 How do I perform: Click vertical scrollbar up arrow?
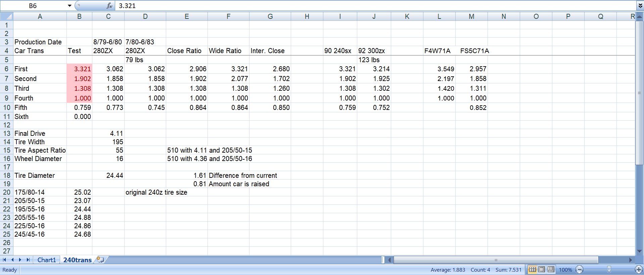(639, 16)
